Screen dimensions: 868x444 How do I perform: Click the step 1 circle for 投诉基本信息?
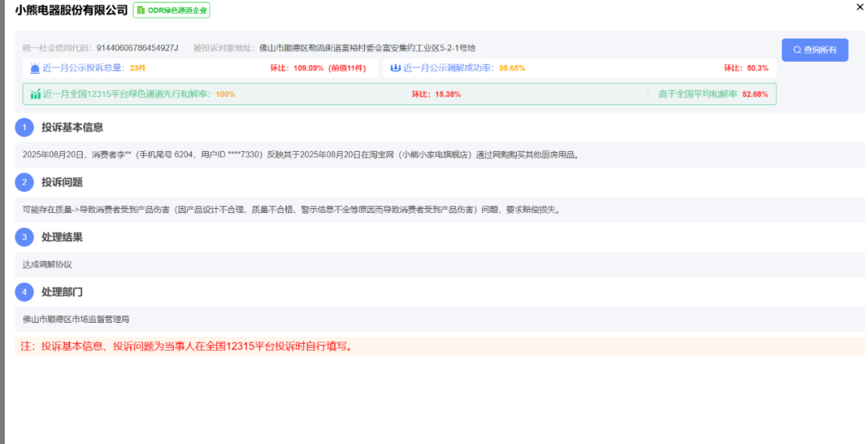24,128
